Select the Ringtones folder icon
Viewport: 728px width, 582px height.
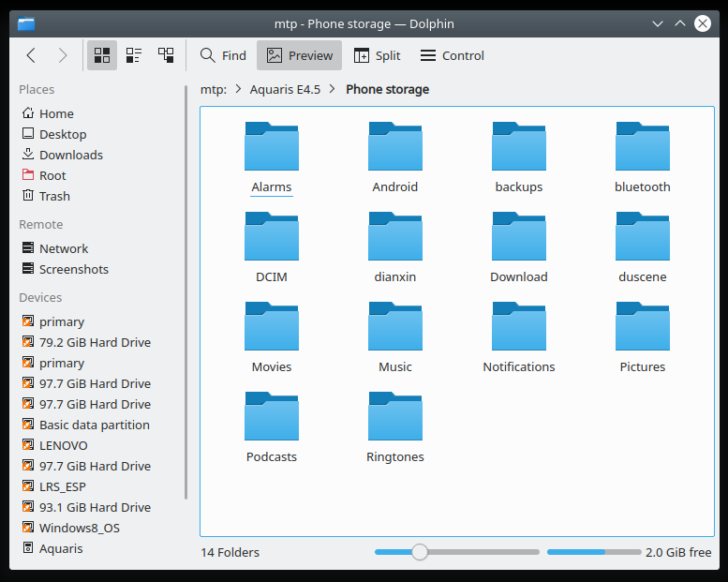coord(394,416)
